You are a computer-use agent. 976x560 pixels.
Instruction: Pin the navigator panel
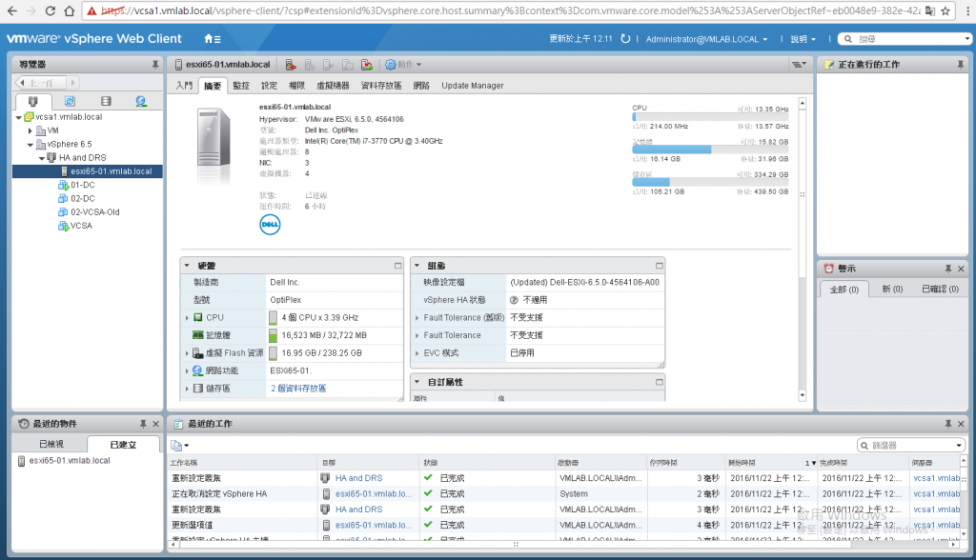pos(155,64)
